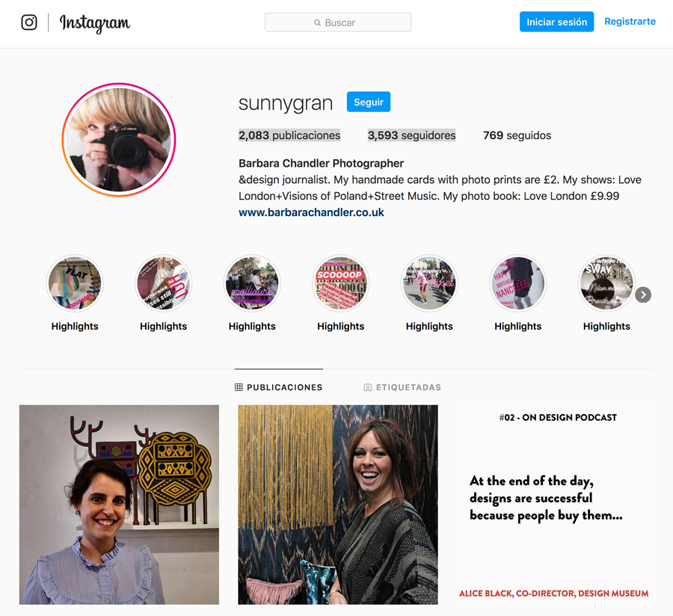673x616 pixels.
Task: Click the search magnifier icon
Action: (x=317, y=22)
